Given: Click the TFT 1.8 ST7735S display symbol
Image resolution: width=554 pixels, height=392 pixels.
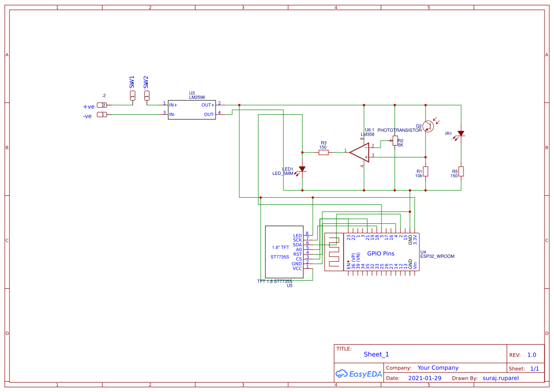Looking at the screenshot, I should [284, 251].
